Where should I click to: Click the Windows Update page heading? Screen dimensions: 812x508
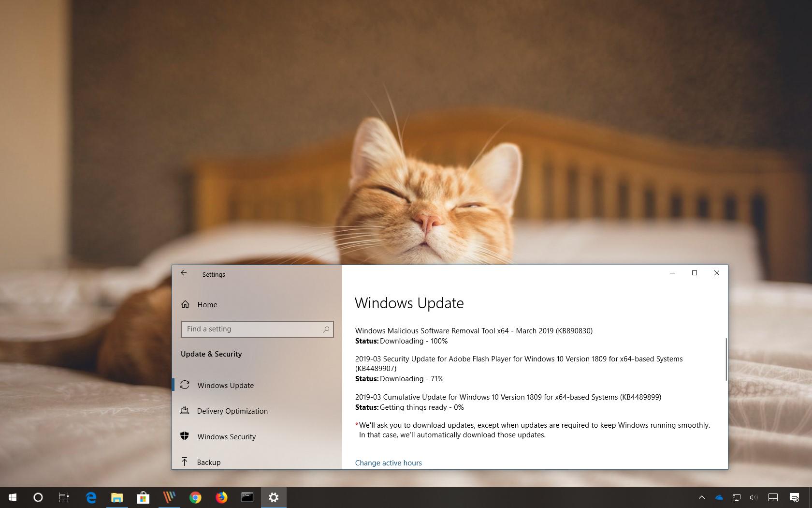click(409, 303)
